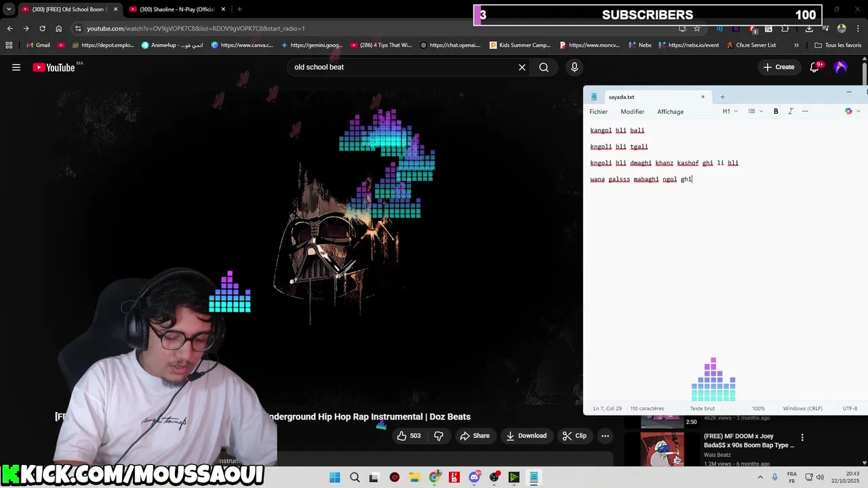The width and height of the screenshot is (868, 488).
Task: Share the video
Action: point(475,436)
